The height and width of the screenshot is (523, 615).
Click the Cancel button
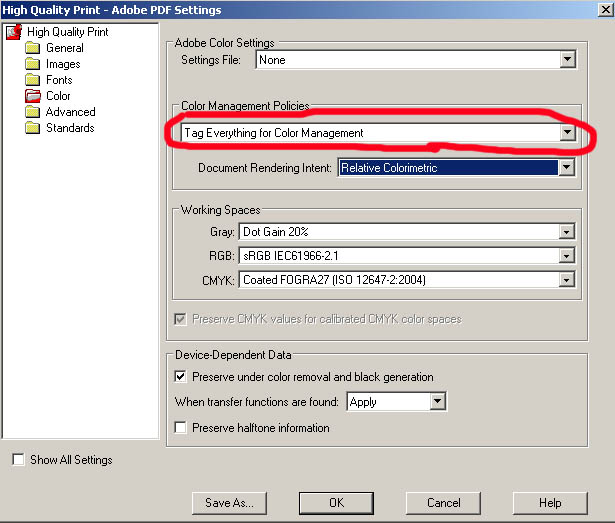444,503
